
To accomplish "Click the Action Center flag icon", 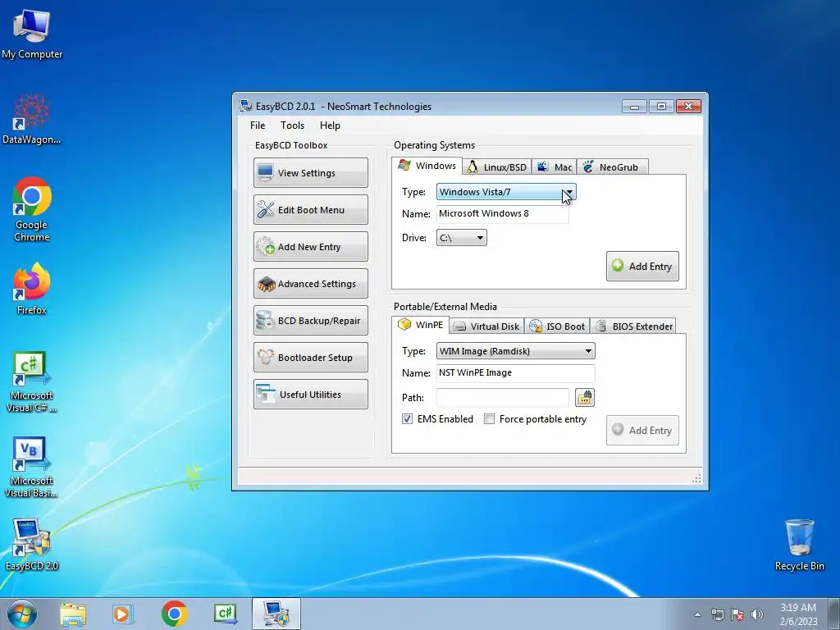I will click(x=737, y=614).
